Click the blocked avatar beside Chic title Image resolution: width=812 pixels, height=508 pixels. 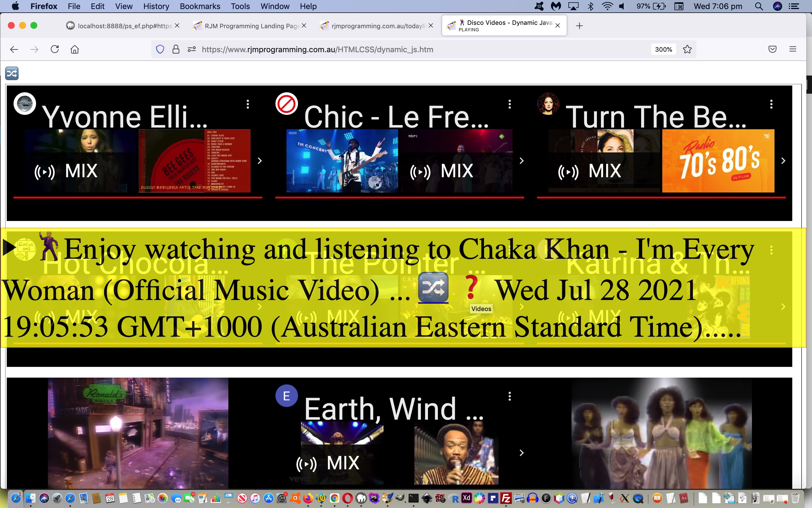[x=286, y=104]
